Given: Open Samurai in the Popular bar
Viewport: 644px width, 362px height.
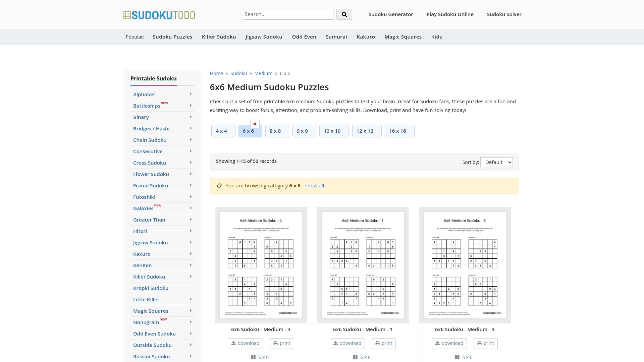Looking at the screenshot, I should coord(336,37).
